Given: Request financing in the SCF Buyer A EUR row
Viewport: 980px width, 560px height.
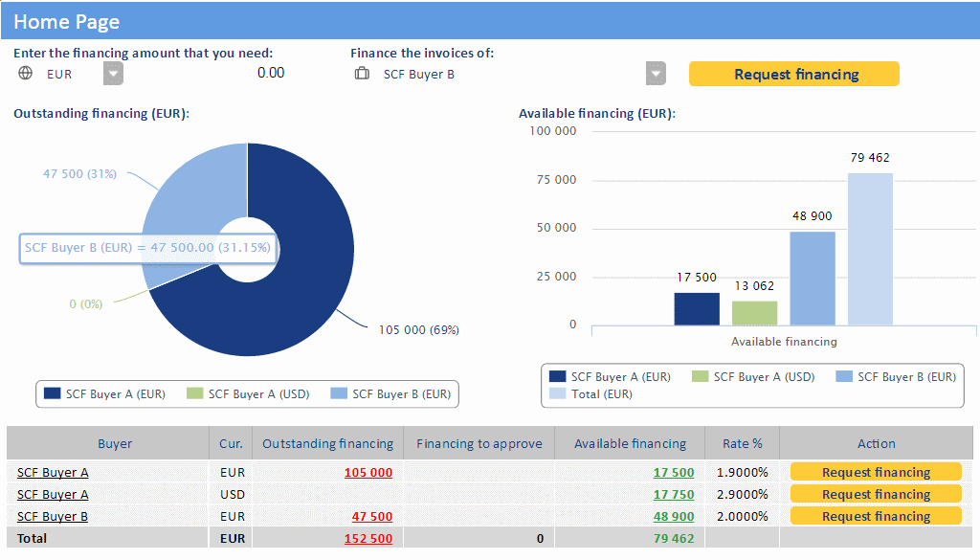Looking at the screenshot, I should 875,472.
